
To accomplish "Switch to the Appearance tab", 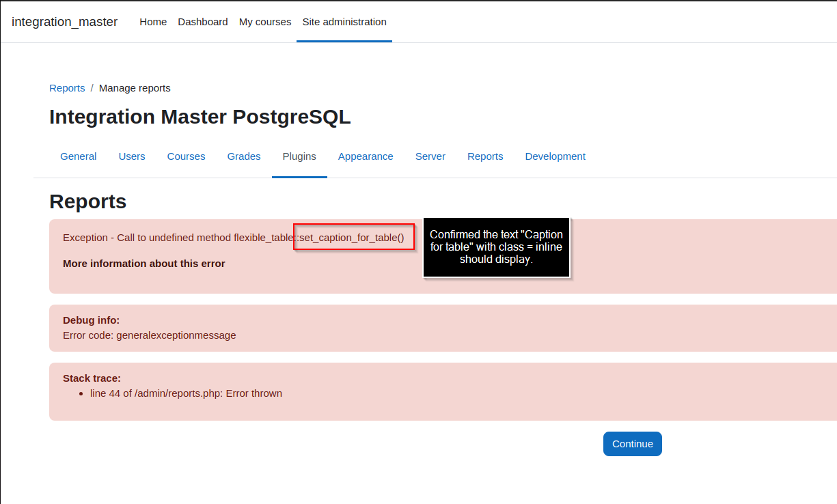I will point(366,156).
